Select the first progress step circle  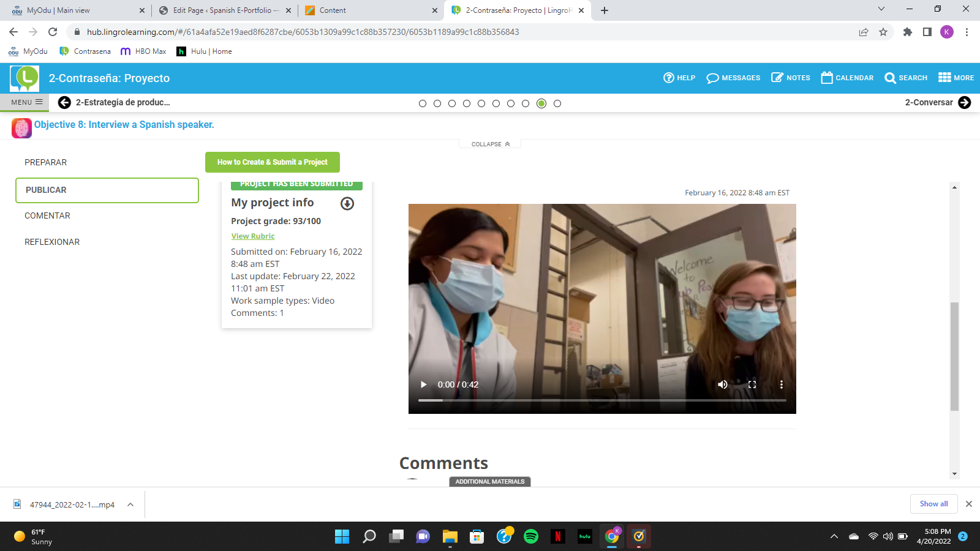[x=423, y=103]
